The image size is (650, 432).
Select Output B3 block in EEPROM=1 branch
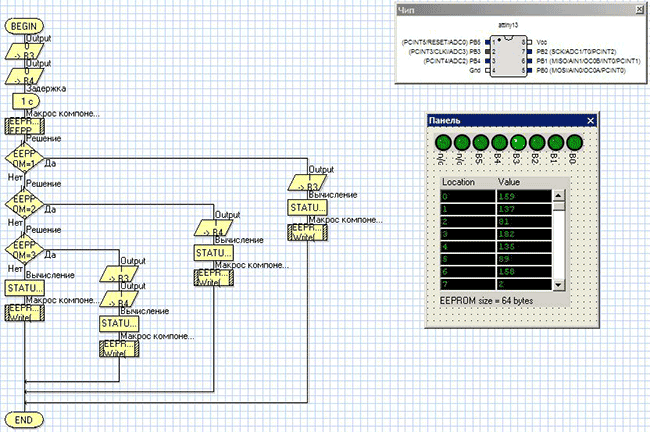click(x=307, y=182)
